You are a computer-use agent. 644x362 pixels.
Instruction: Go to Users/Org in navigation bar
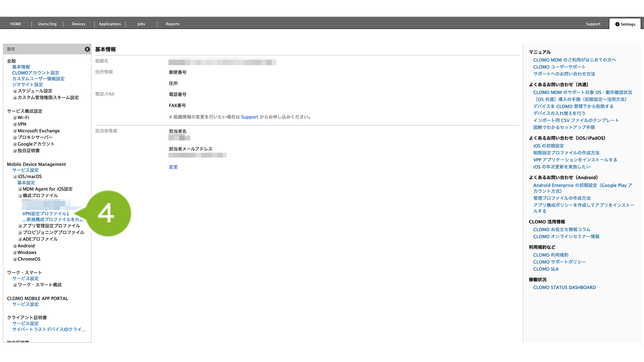[x=47, y=24]
